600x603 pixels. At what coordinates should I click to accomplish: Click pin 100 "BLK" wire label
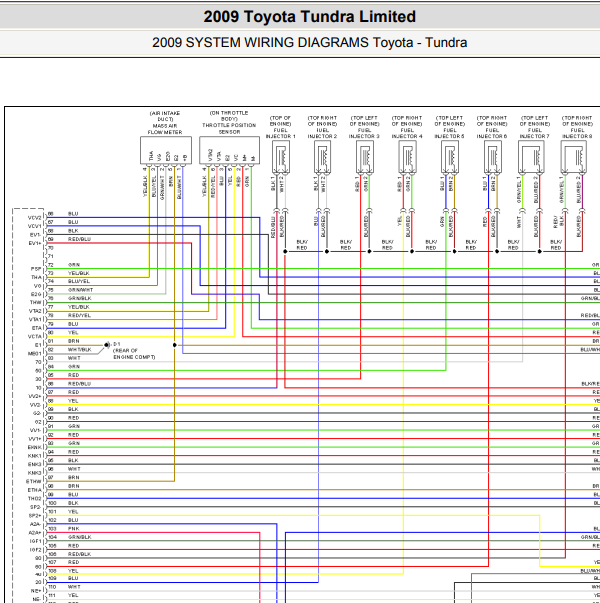[x=73, y=503]
